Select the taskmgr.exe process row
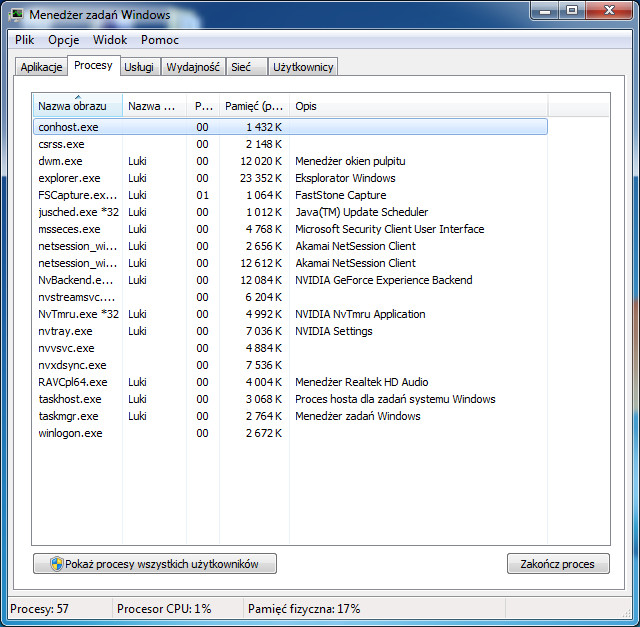Screen dimensions: 640x627 [x=290, y=416]
